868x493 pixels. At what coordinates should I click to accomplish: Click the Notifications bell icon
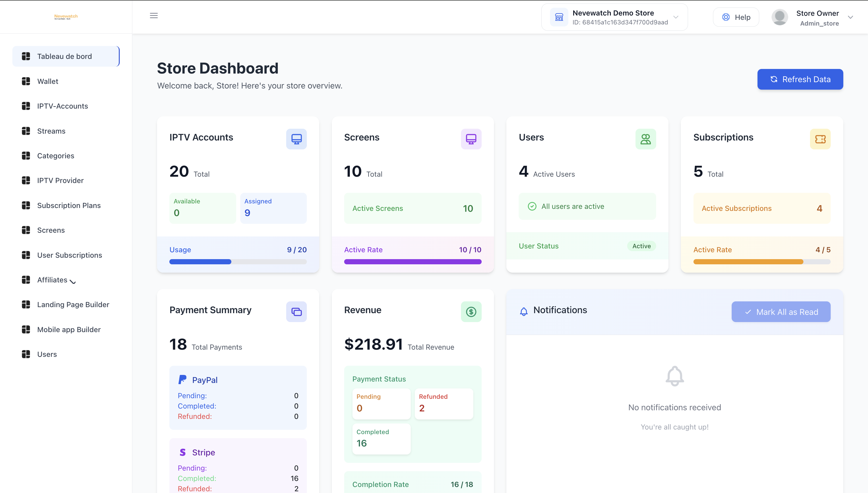pos(524,311)
